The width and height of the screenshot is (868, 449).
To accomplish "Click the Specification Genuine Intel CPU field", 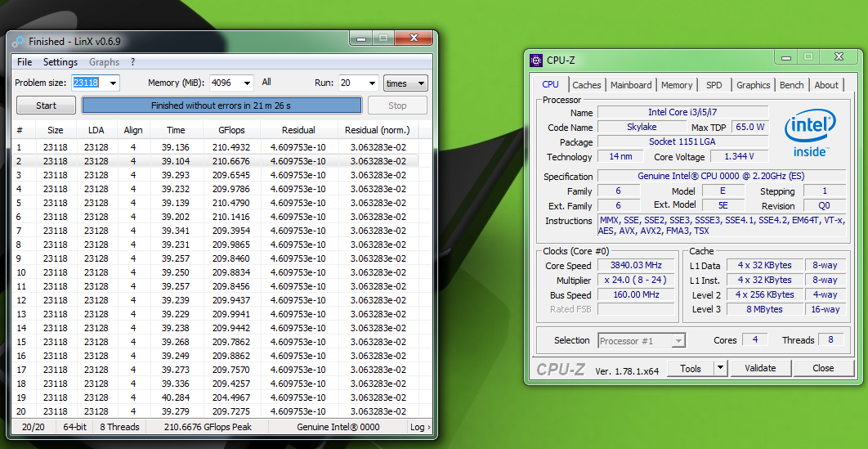I will pyautogui.click(x=722, y=177).
